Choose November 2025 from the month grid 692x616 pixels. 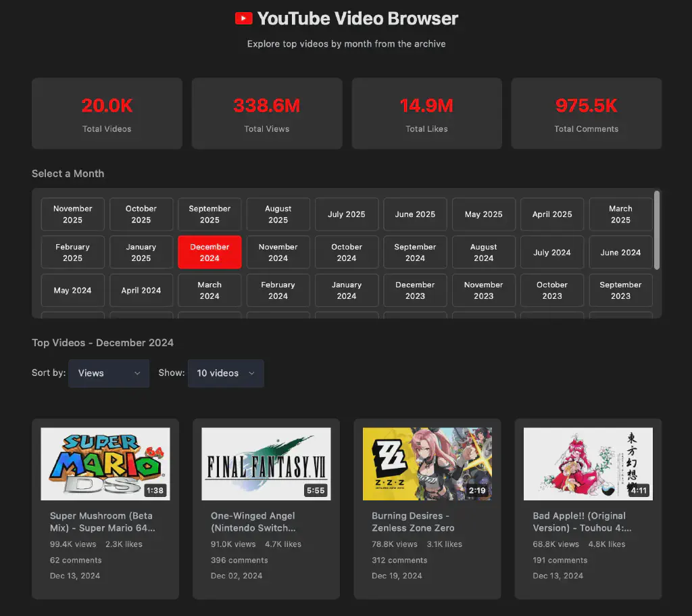[x=72, y=214]
